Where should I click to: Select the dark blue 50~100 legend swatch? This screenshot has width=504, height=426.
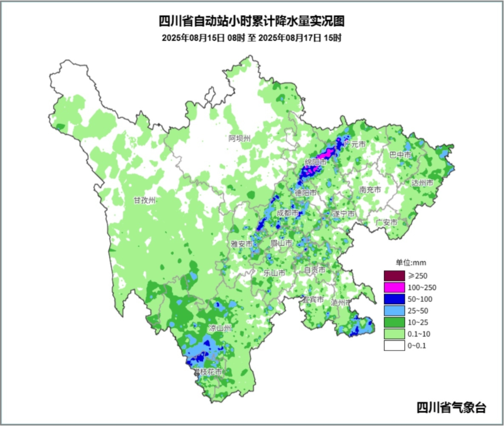[393, 299]
